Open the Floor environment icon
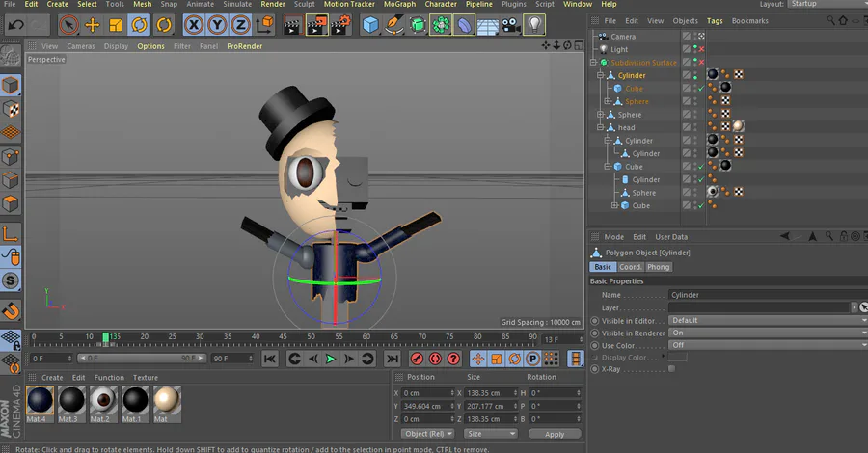 [488, 25]
